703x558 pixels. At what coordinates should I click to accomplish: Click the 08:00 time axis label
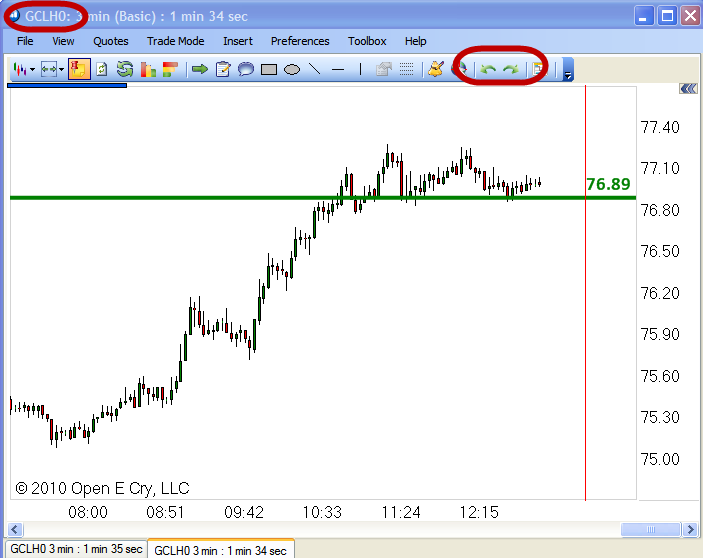click(88, 512)
